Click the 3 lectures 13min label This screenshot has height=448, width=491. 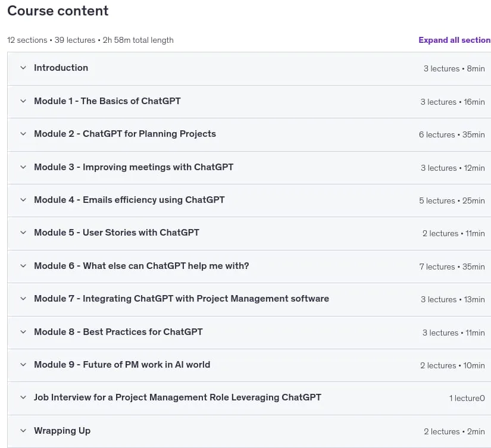click(x=453, y=299)
